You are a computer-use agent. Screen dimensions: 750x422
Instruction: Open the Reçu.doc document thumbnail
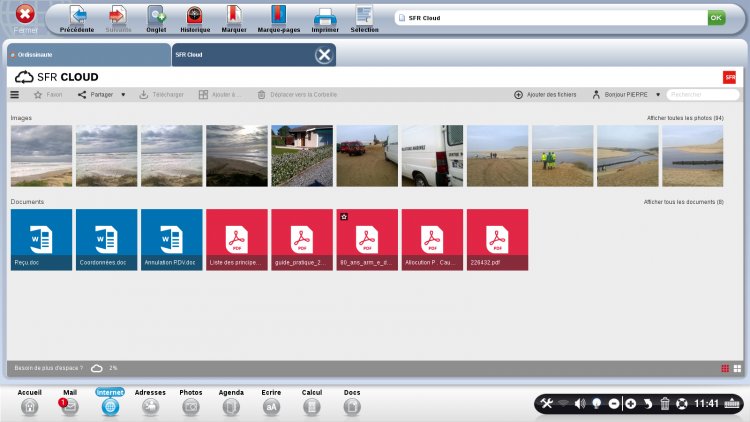[43, 240]
